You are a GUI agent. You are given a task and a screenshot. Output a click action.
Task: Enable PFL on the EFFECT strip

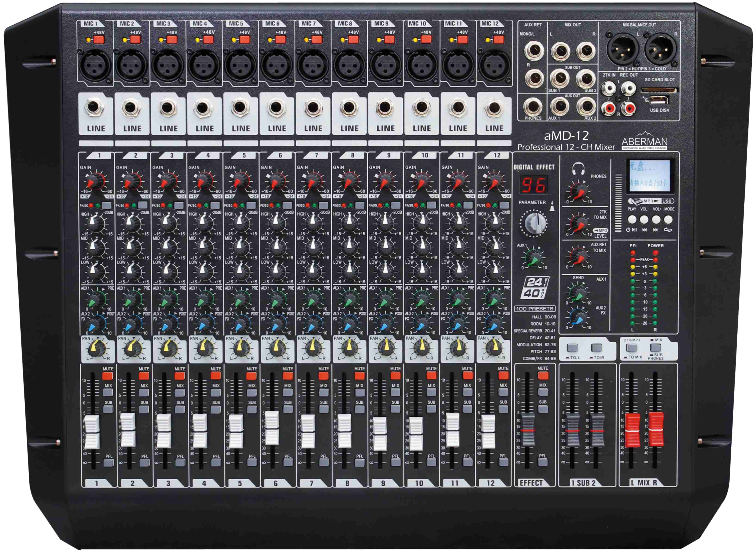coord(542,463)
